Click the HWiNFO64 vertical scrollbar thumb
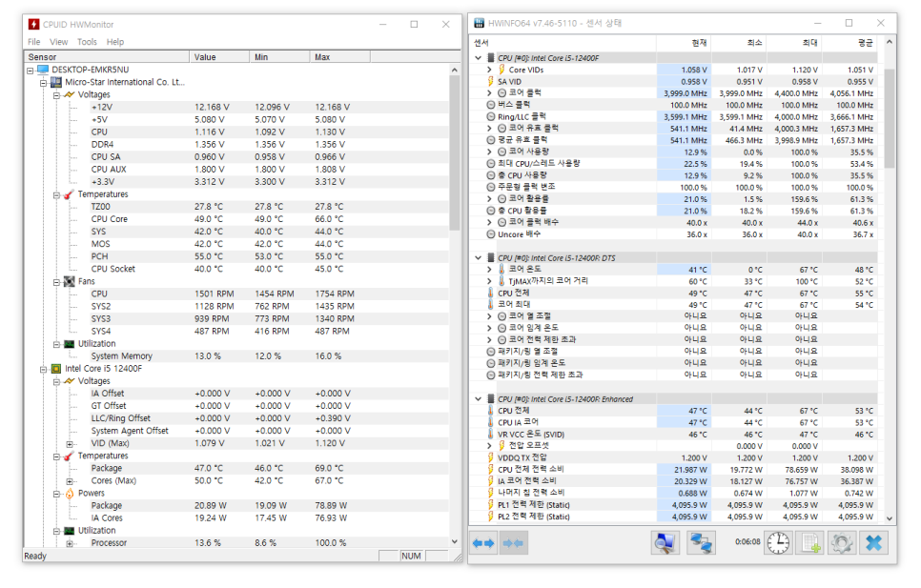This screenshot has width=921, height=588. pos(890,118)
